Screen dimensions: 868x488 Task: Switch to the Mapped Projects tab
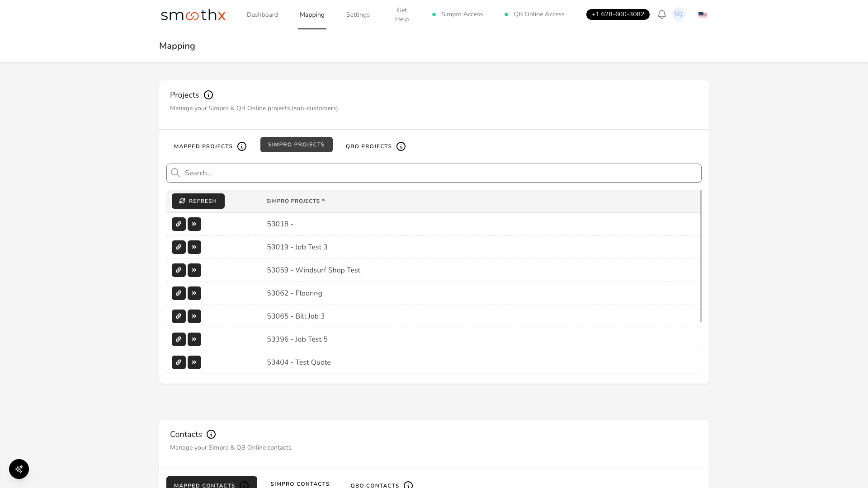(x=203, y=146)
